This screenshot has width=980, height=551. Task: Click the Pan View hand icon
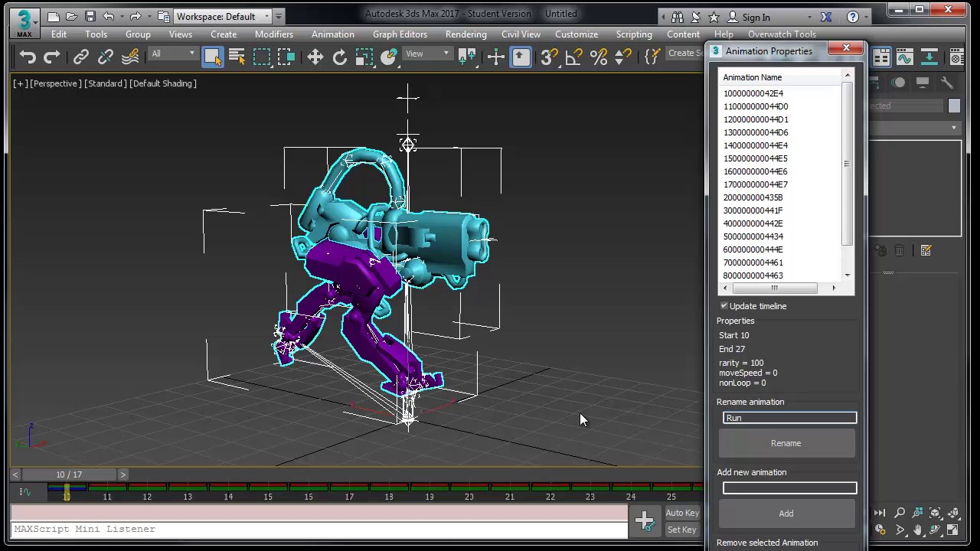917,530
